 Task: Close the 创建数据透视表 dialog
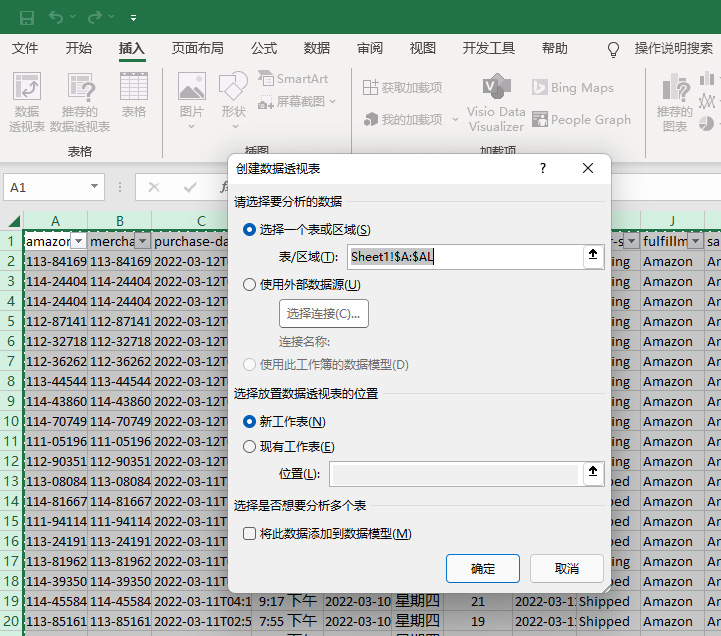(x=588, y=168)
